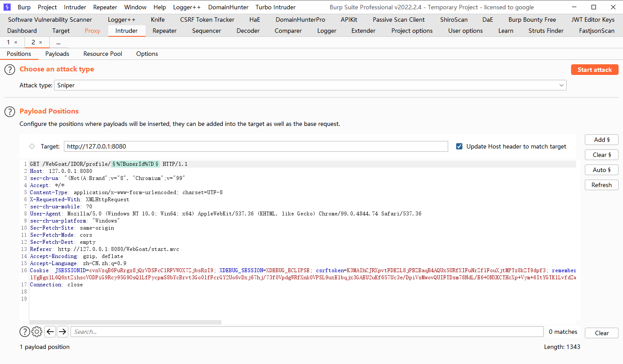Click Start attack button

click(595, 70)
